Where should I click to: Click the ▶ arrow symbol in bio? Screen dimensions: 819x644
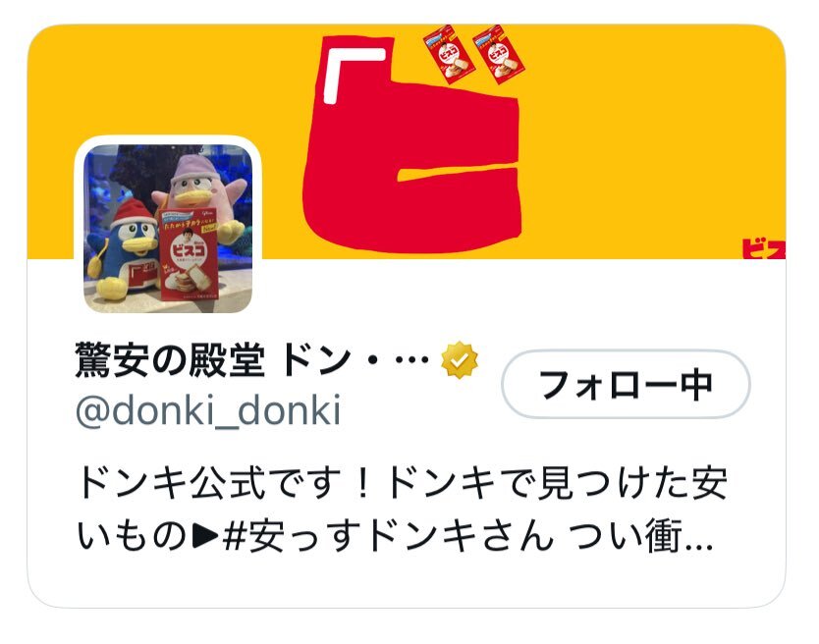[x=205, y=536]
